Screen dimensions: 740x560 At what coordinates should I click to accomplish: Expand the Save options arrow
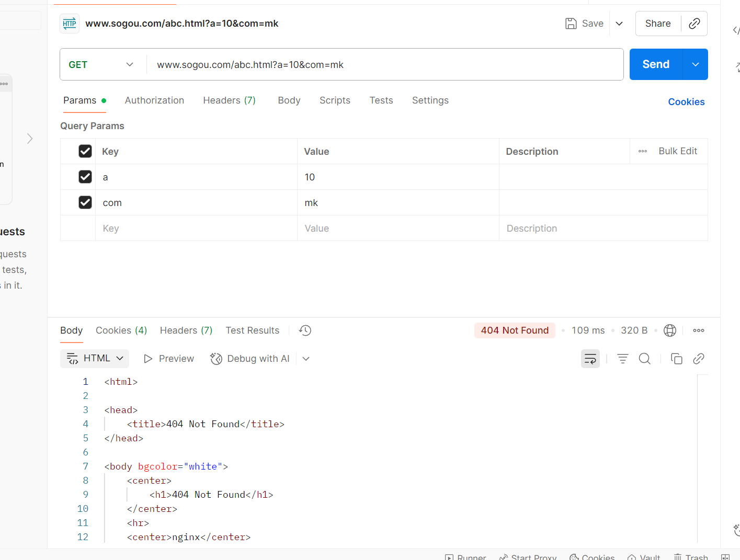619,24
